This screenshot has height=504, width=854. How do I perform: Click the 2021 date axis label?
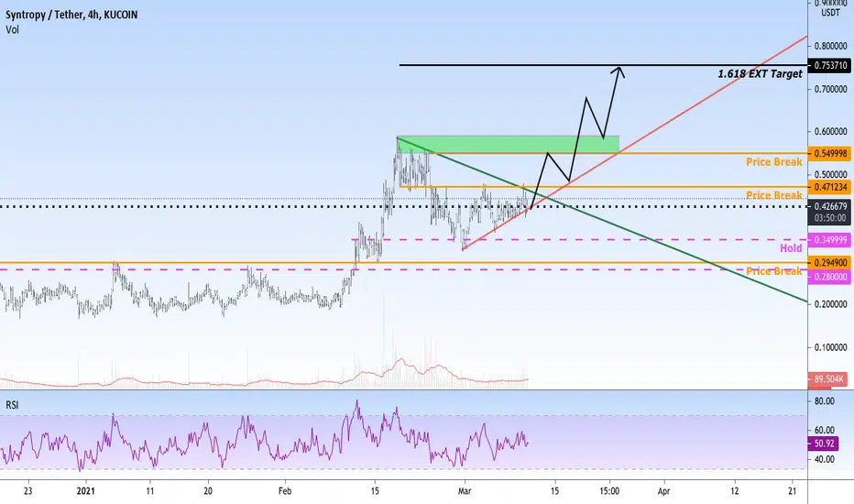[85, 491]
